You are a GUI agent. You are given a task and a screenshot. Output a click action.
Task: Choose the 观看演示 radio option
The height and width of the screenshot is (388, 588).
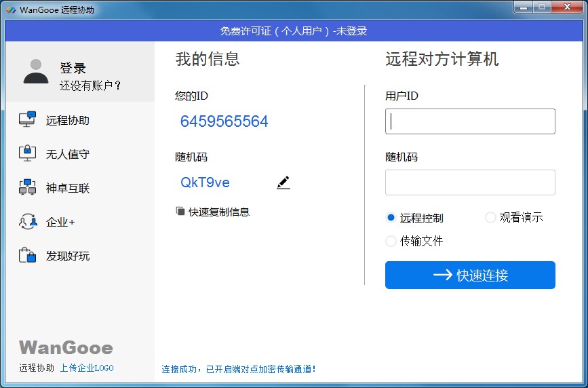tap(490, 218)
